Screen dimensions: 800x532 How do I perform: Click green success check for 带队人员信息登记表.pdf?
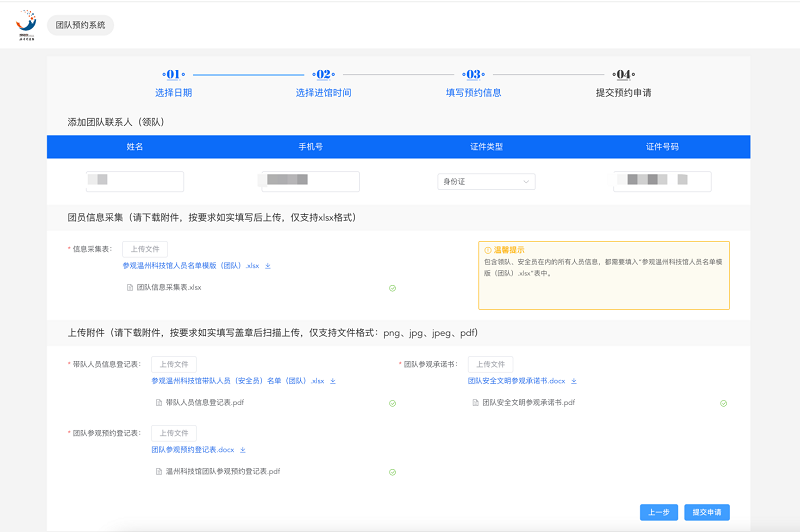click(x=392, y=403)
